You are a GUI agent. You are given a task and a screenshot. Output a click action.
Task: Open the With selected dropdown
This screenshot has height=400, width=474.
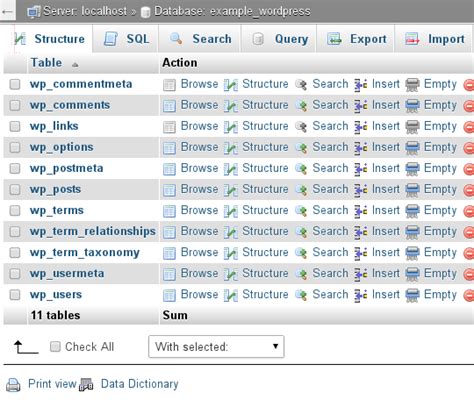click(x=216, y=347)
